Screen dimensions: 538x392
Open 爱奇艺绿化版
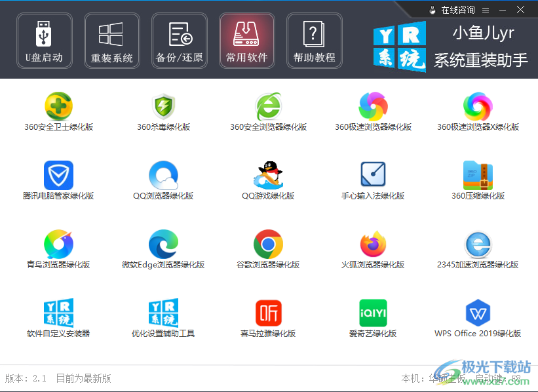coord(373,318)
